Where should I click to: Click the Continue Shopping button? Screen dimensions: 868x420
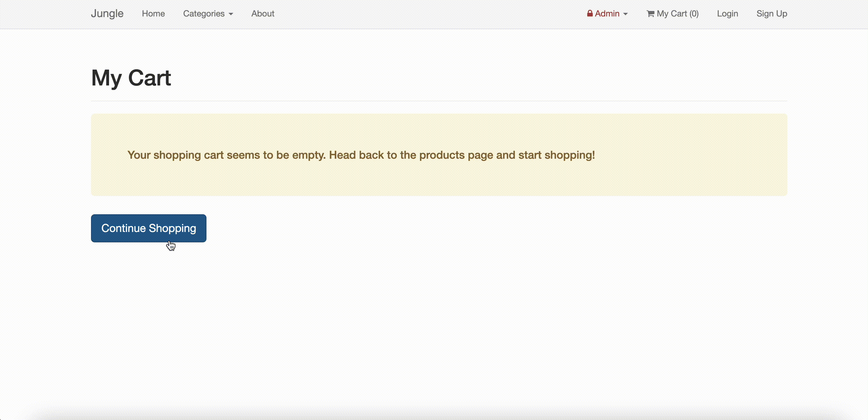click(x=149, y=228)
